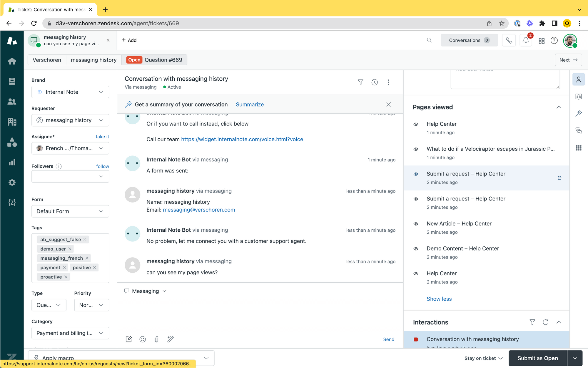588x368 pixels.
Task: Click the emoji picker icon in composer
Action: (x=143, y=339)
